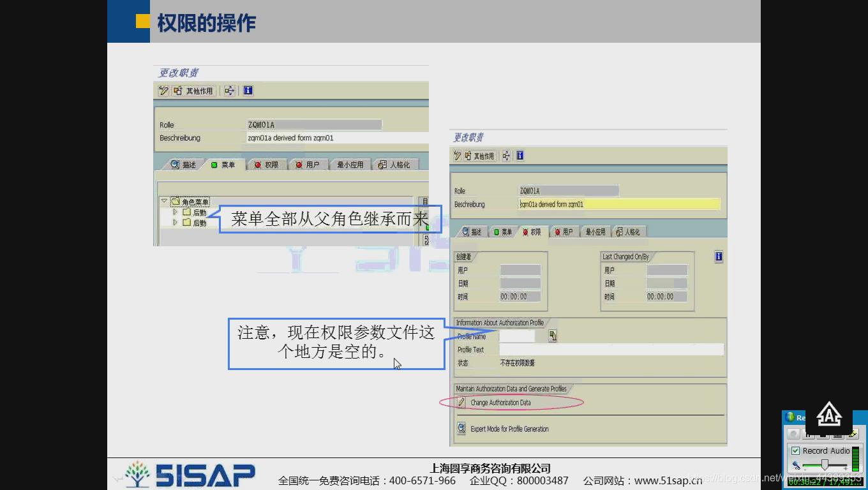Click 用户 field under Last Changed On/By
The image size is (868, 490).
point(667,270)
